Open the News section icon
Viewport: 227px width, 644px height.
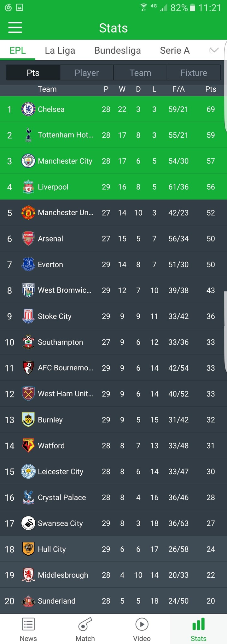pyautogui.click(x=28, y=624)
